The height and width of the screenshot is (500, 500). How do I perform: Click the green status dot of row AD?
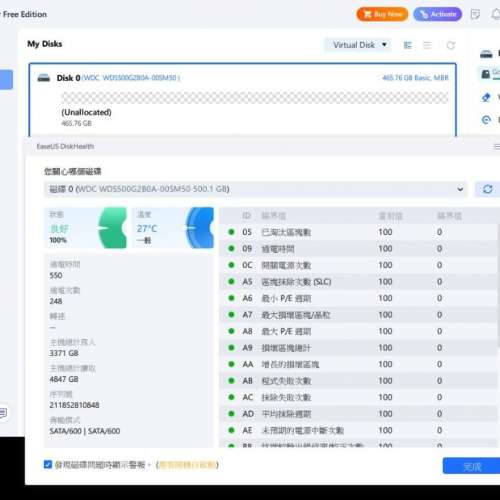pyautogui.click(x=231, y=414)
